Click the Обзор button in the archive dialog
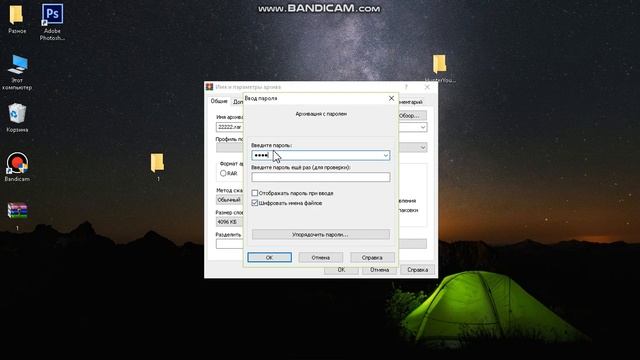The width and height of the screenshot is (640, 360). (412, 116)
